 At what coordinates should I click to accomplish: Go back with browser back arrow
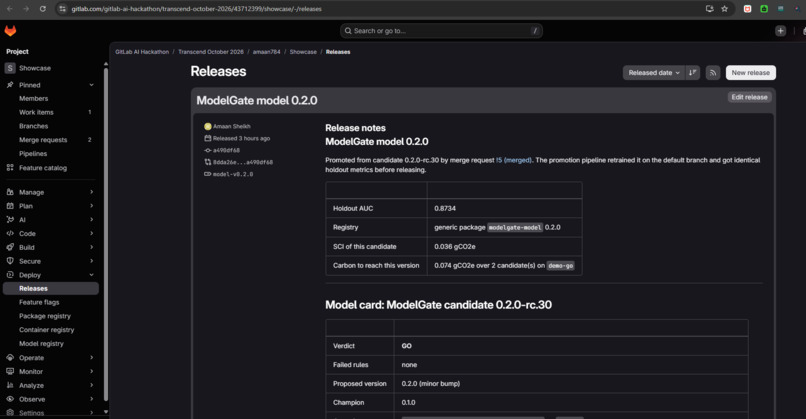[x=10, y=9]
